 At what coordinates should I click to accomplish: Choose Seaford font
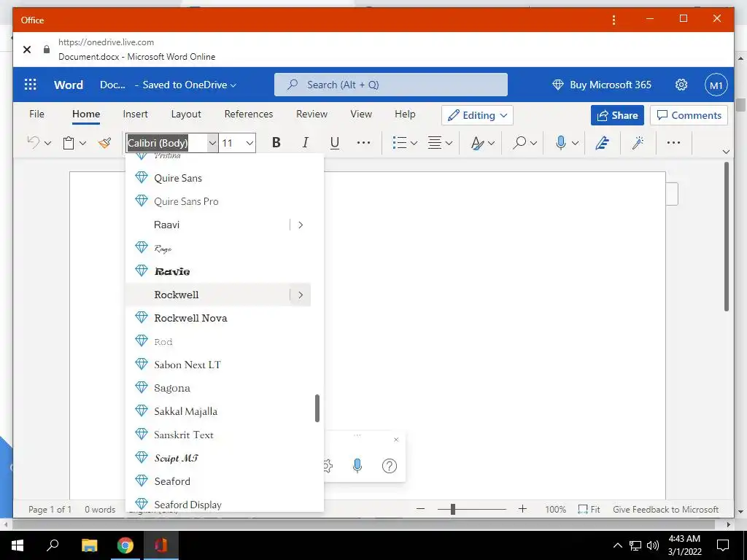[x=217, y=481]
